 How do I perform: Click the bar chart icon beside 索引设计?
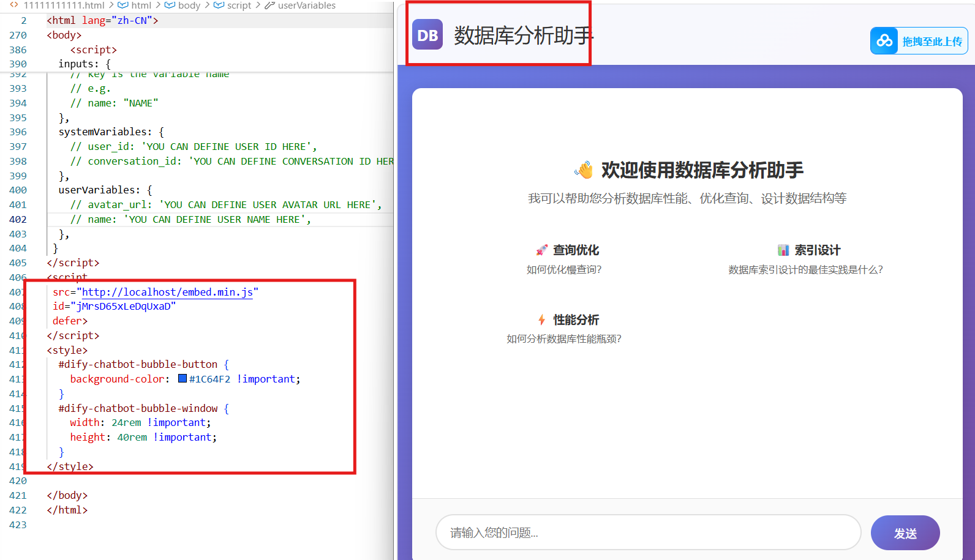pos(783,250)
